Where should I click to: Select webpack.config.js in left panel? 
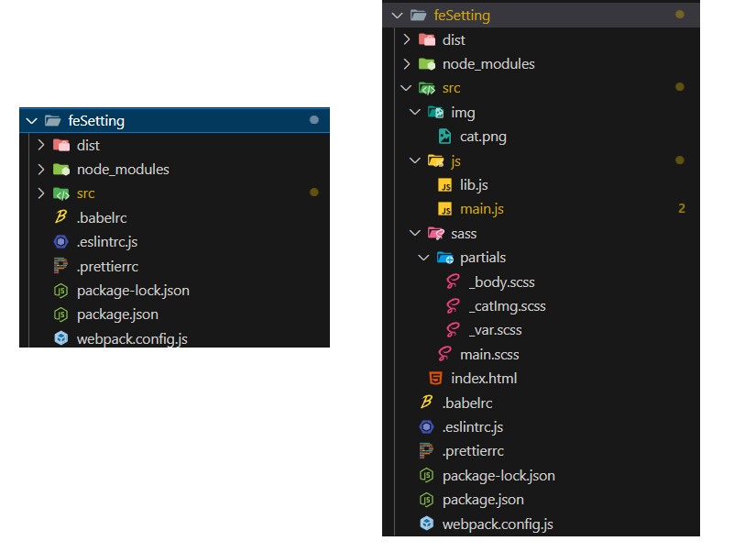click(132, 338)
